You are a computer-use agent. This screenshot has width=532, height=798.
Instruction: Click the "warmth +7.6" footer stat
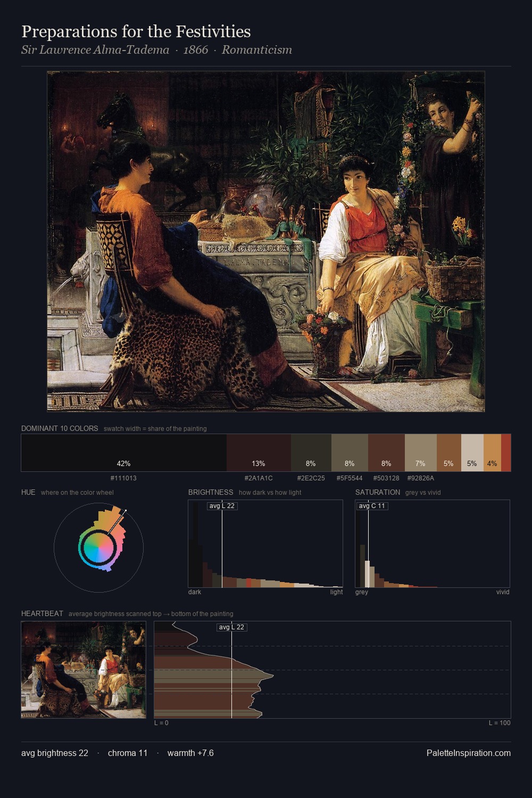point(190,753)
